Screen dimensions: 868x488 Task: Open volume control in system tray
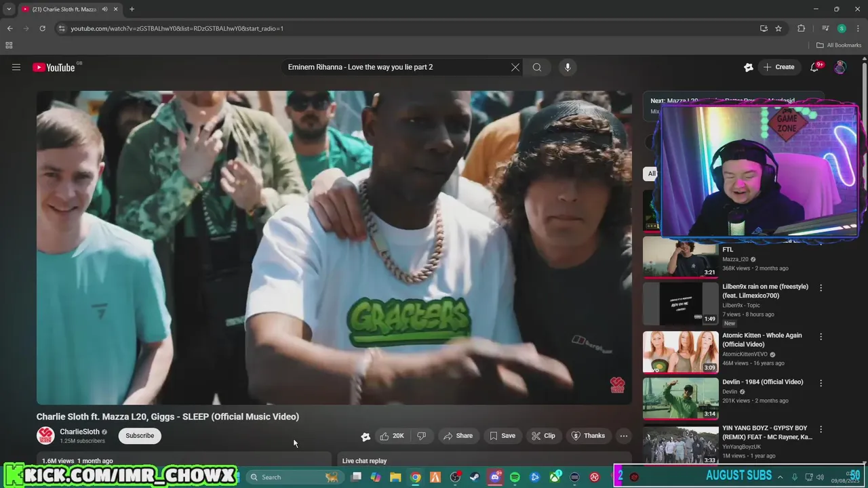(x=820, y=477)
